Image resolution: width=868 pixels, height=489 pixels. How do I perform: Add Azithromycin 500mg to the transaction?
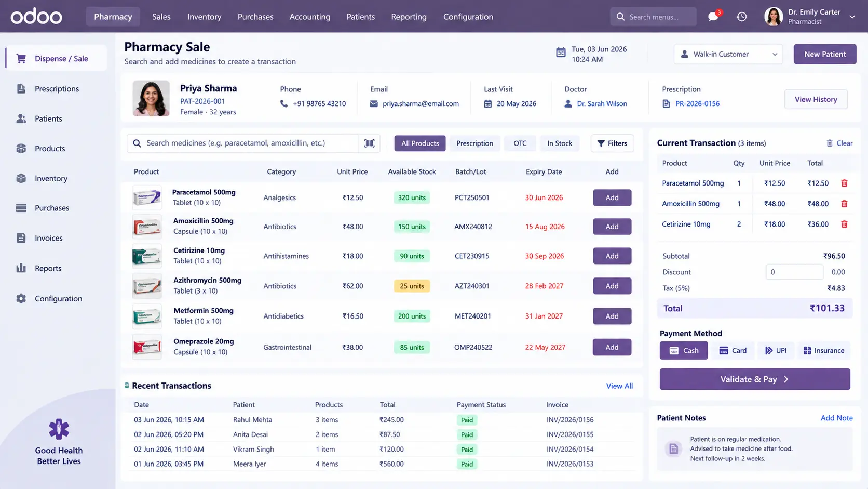click(612, 286)
